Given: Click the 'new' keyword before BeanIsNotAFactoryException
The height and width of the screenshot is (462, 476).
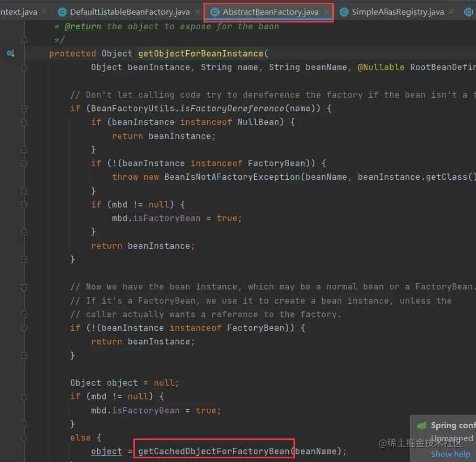Looking at the screenshot, I should coord(151,177).
